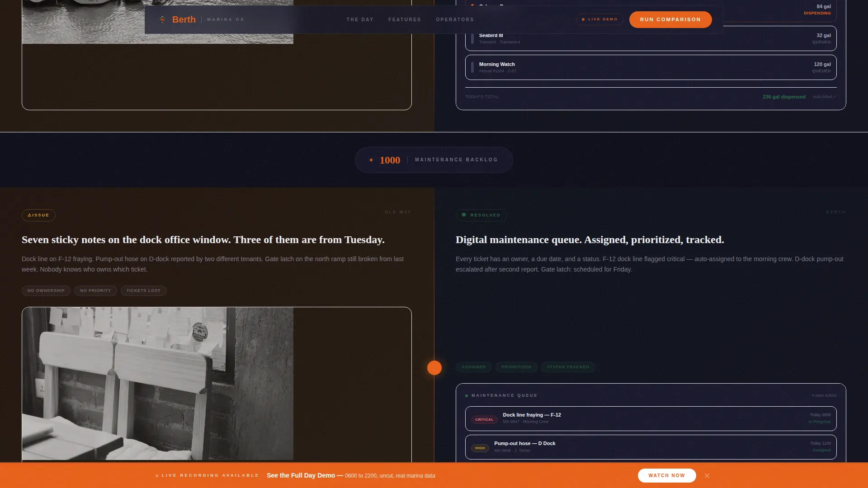
Task: Open the Dock line fraying F-12 ticket
Action: 651,418
